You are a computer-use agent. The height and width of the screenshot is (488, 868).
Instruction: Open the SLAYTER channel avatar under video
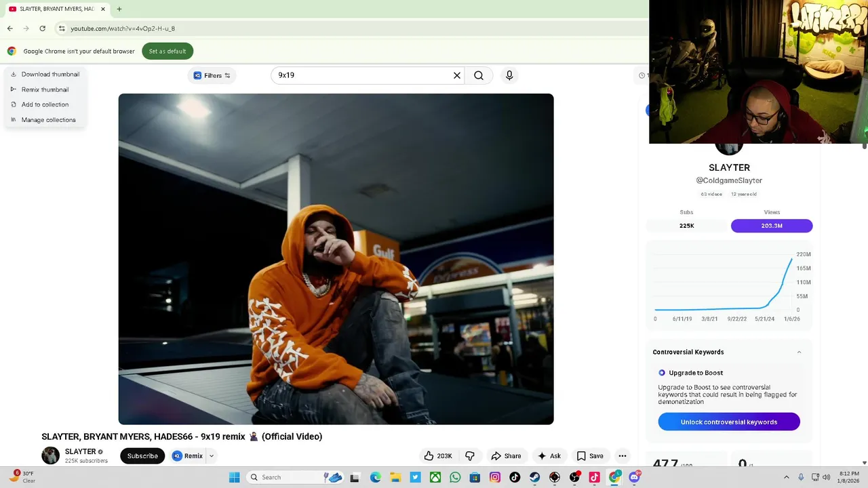(x=51, y=455)
